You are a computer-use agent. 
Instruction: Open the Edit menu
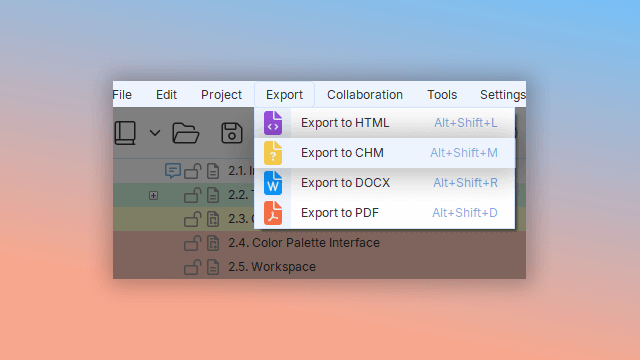166,95
